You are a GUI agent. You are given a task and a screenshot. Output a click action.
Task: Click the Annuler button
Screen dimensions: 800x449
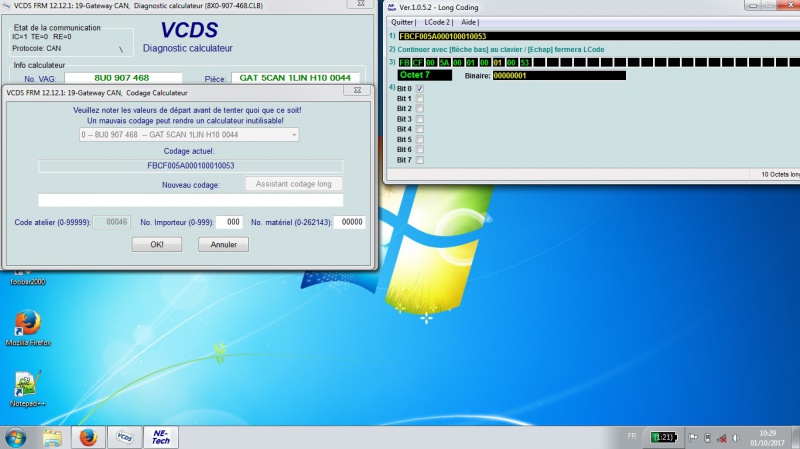(223, 244)
